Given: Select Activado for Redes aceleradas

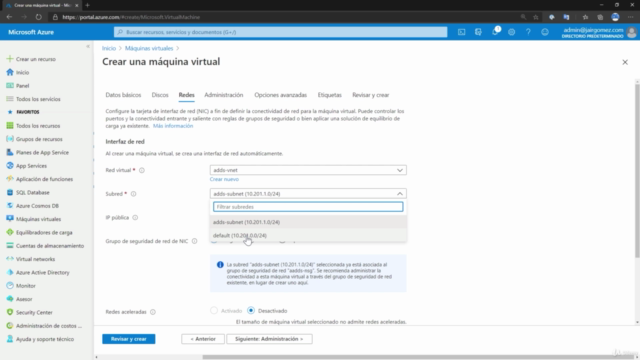Looking at the screenshot, I should coord(214,311).
